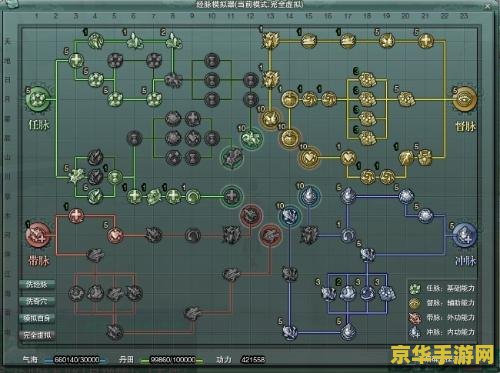Click the 带脉 label under the red root
This screenshot has width=500, height=373.
(39, 260)
